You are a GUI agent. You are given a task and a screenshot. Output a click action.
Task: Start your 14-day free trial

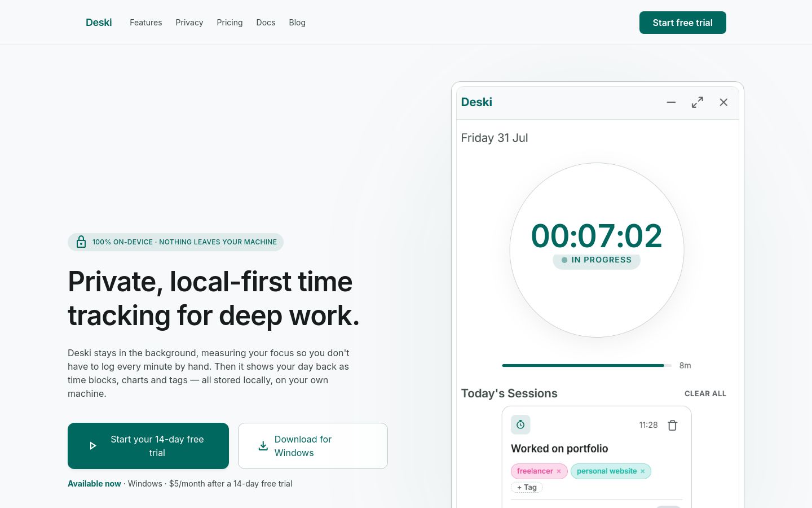point(148,446)
